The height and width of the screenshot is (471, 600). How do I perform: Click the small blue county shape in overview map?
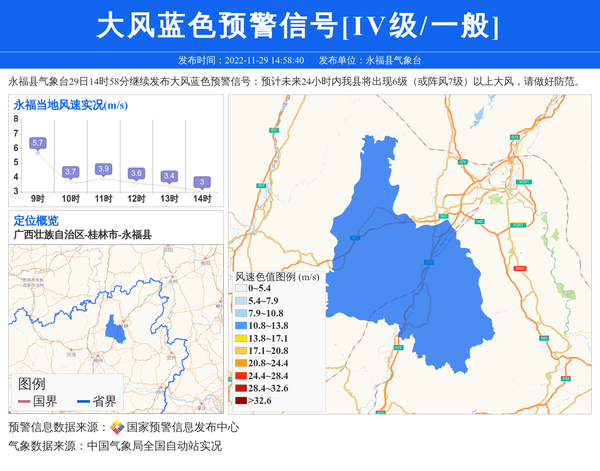(x=115, y=329)
